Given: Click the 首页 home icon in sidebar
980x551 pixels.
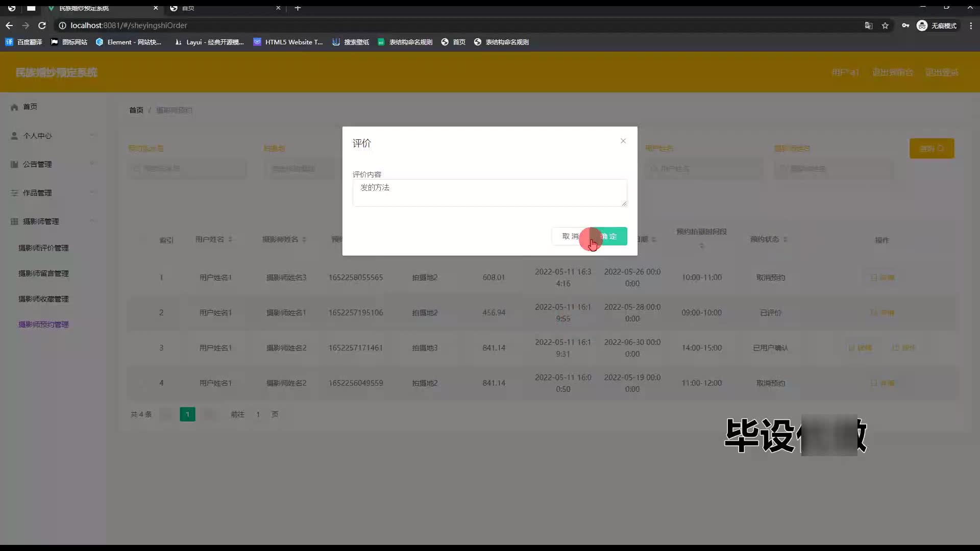Looking at the screenshot, I should pos(14,107).
